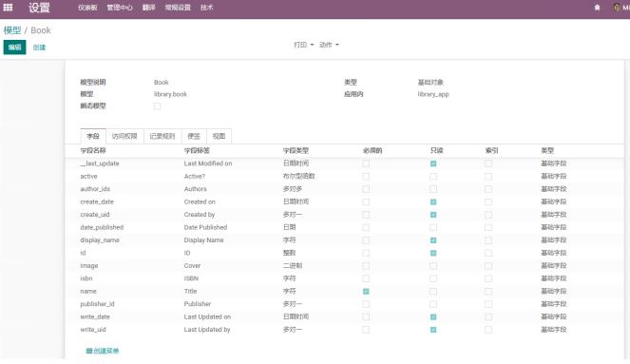This screenshot has width=630, height=364.
Task: Toggle readonly checkbox for create_date row
Action: click(433, 201)
